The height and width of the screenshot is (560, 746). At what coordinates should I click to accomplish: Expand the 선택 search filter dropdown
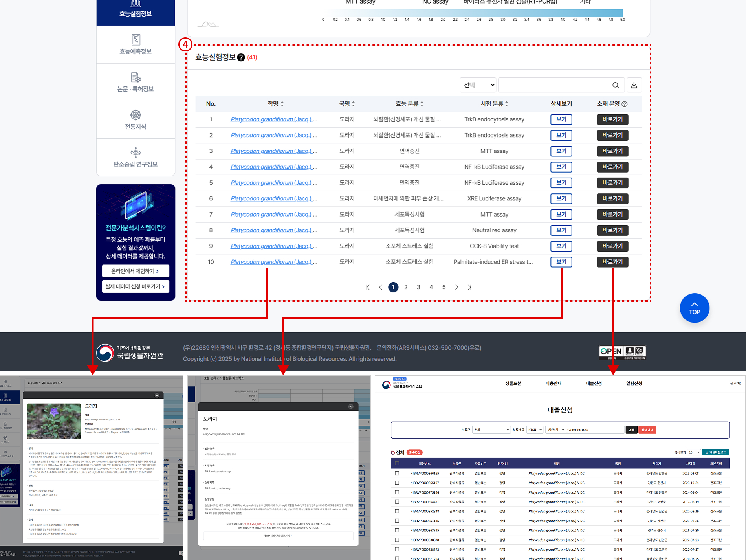coord(478,85)
